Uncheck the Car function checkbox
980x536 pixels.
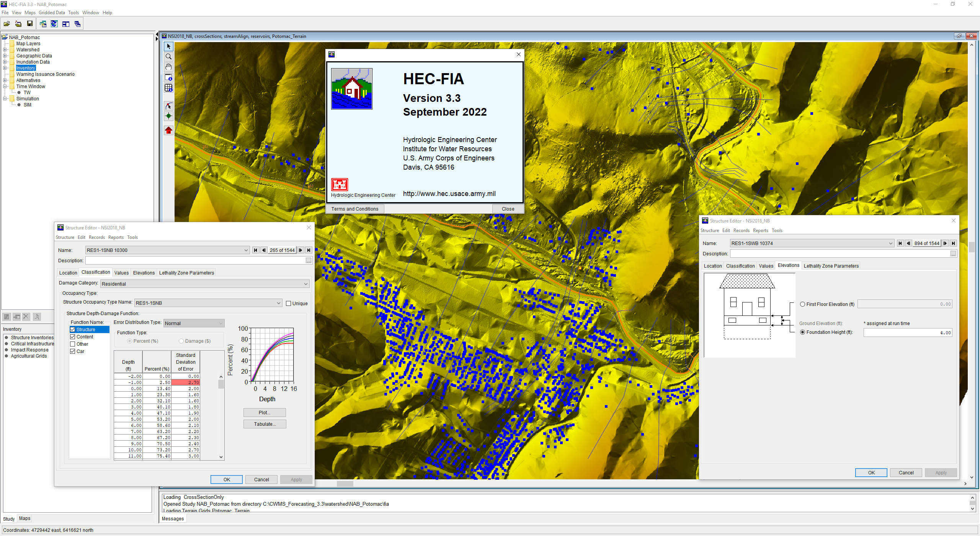coord(72,351)
